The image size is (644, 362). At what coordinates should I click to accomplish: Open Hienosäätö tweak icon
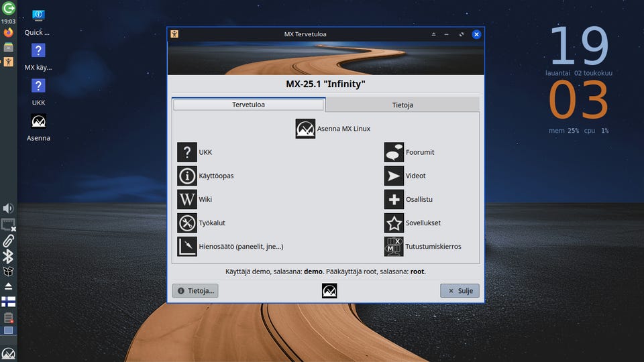click(x=187, y=246)
